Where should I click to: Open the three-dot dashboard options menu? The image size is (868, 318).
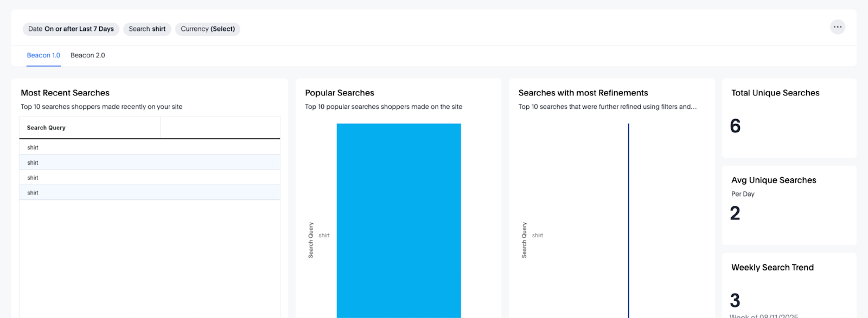click(838, 27)
